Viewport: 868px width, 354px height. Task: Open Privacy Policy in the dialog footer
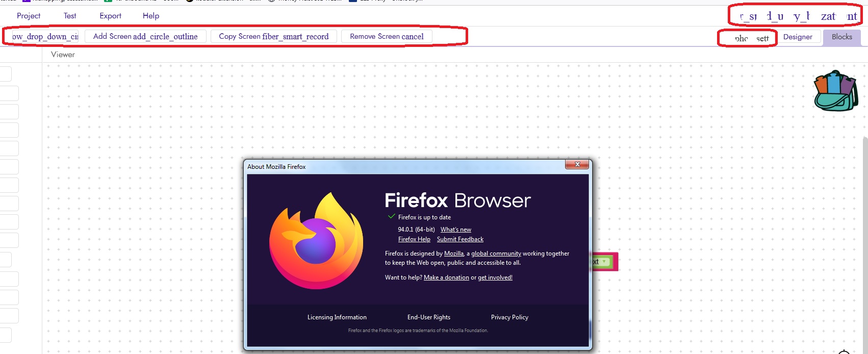click(509, 317)
